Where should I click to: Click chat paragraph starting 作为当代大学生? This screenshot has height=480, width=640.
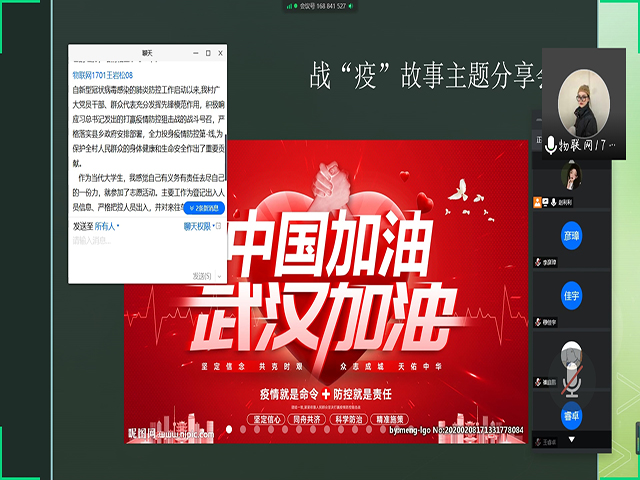pos(149,193)
